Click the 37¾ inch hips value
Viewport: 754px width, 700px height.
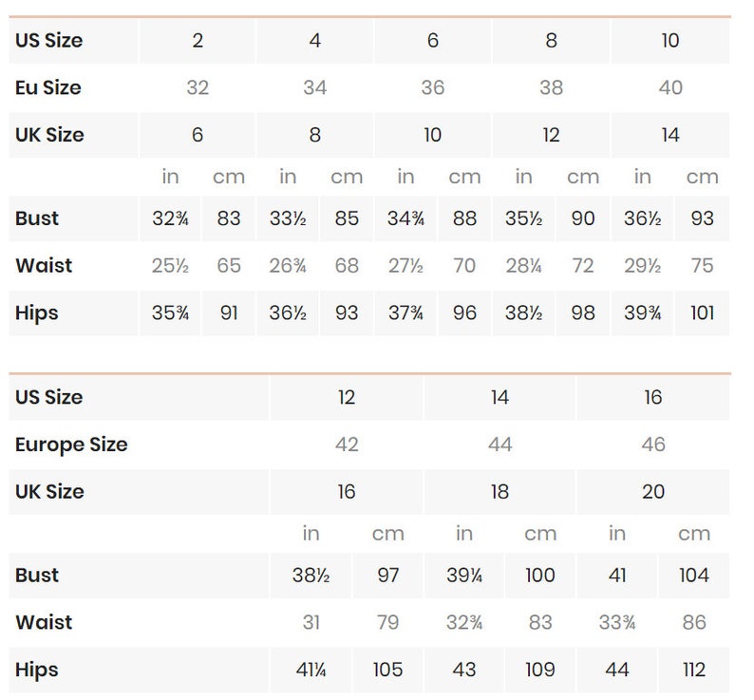click(405, 312)
